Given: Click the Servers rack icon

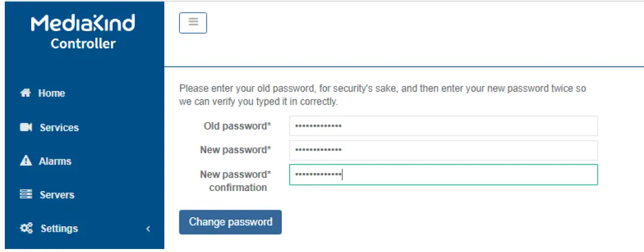Looking at the screenshot, I should [26, 195].
